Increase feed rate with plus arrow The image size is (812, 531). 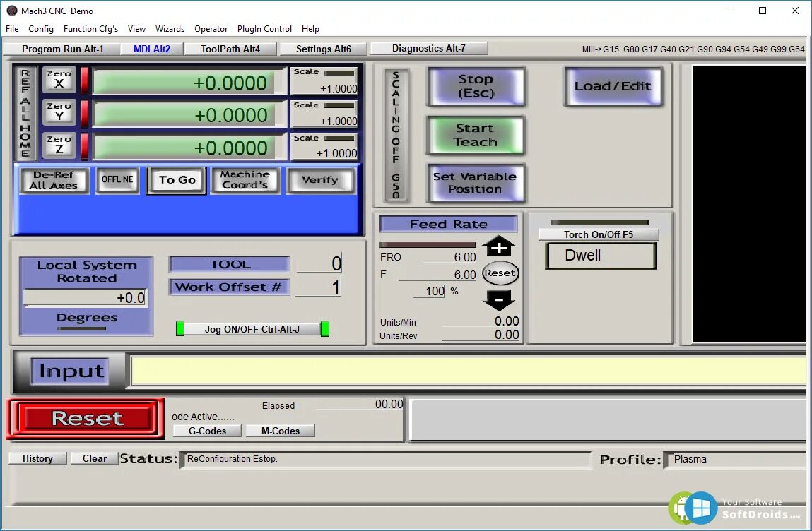click(x=499, y=246)
